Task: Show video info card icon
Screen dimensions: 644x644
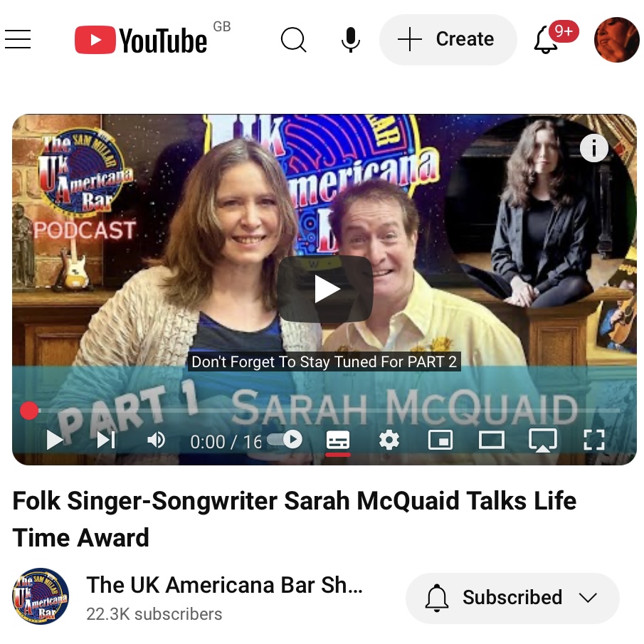Action: 594,148
